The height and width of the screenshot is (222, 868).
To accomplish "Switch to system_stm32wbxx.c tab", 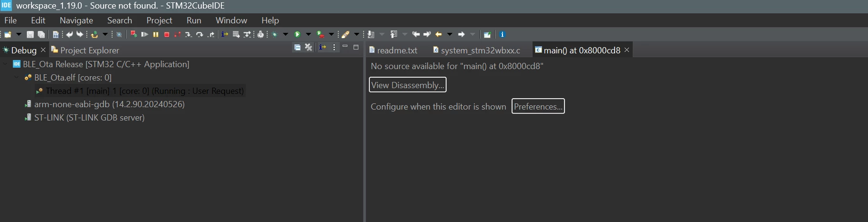I will click(x=477, y=50).
